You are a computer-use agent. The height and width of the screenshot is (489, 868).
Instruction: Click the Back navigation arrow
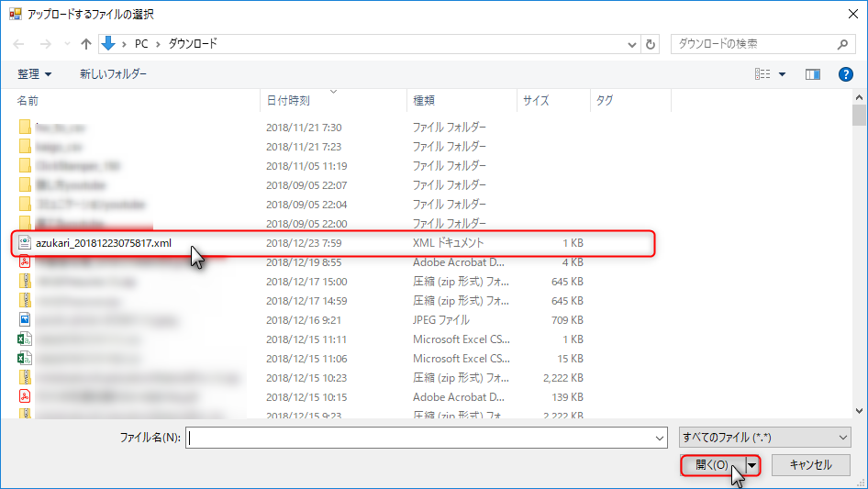pos(19,44)
